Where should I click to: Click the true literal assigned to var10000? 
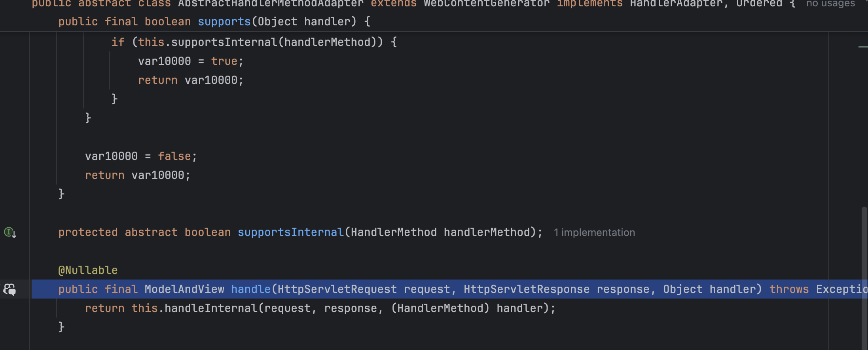[x=224, y=61]
